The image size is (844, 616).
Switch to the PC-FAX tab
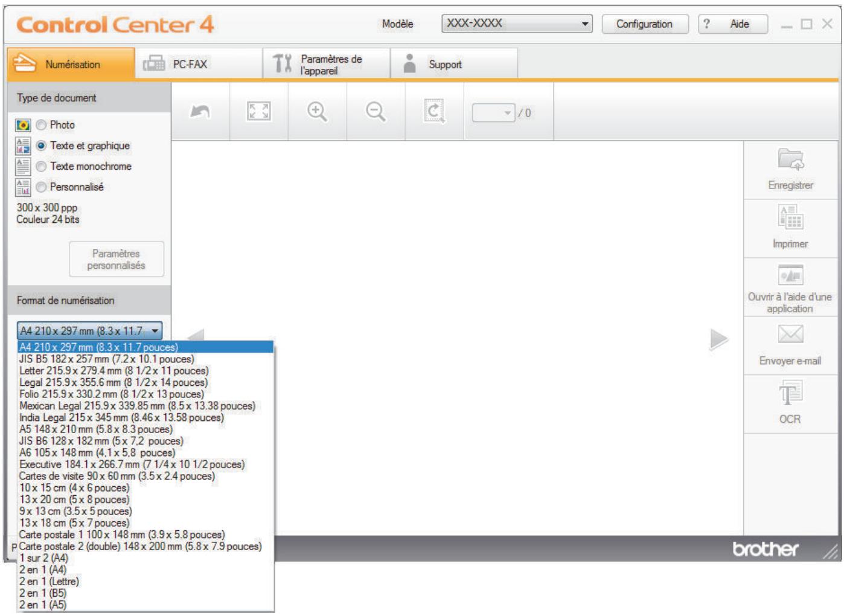[x=199, y=64]
